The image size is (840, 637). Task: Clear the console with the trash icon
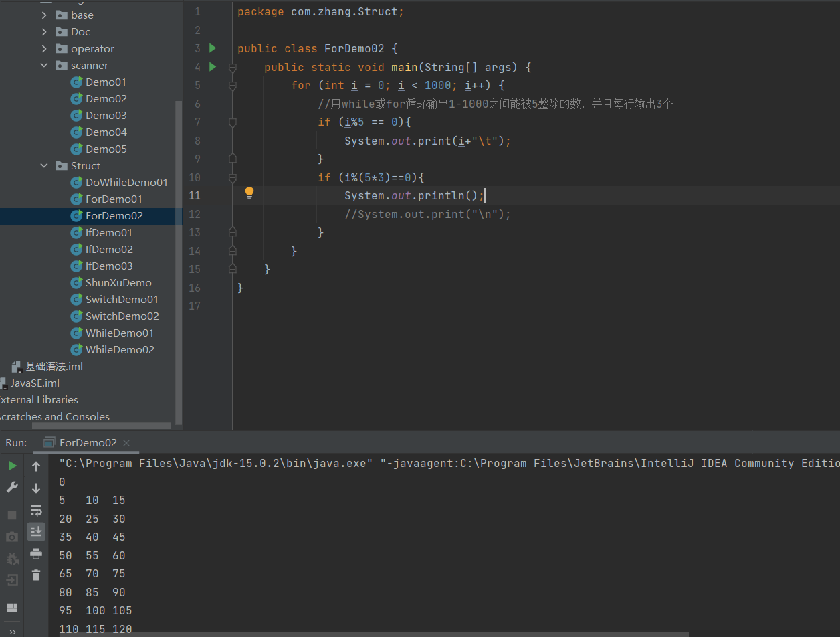(x=36, y=575)
